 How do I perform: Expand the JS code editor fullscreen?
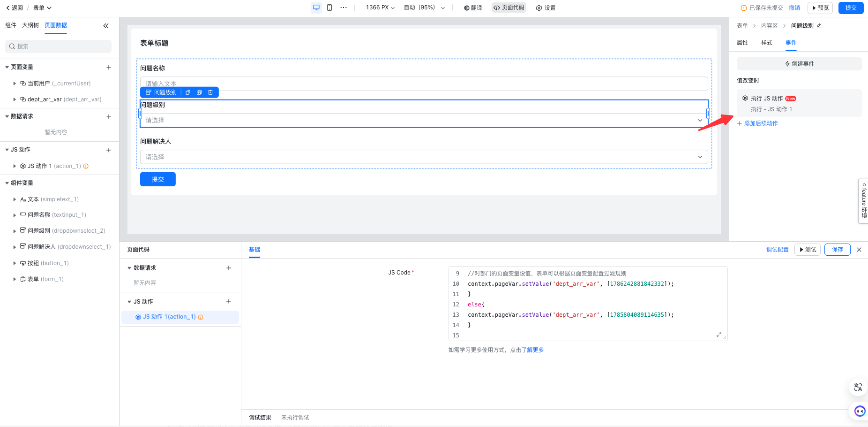click(719, 335)
